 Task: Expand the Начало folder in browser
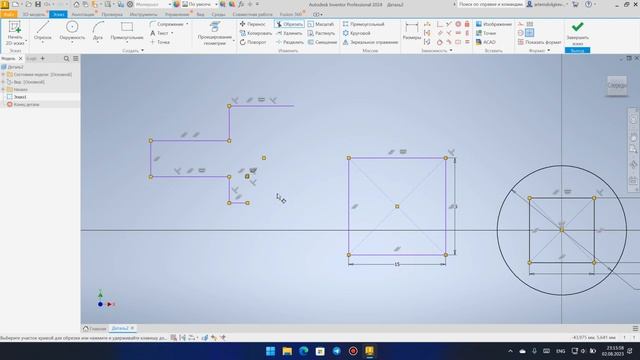[x=3, y=89]
